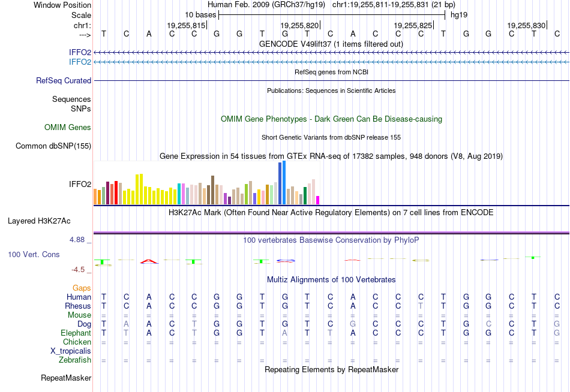Click the 19,255,825 coordinate marker

[x=413, y=25]
